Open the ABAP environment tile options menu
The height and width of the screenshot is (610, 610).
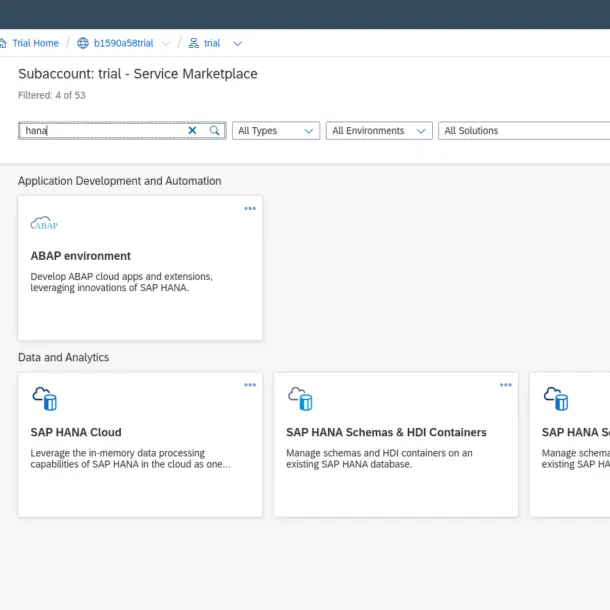pyautogui.click(x=250, y=209)
